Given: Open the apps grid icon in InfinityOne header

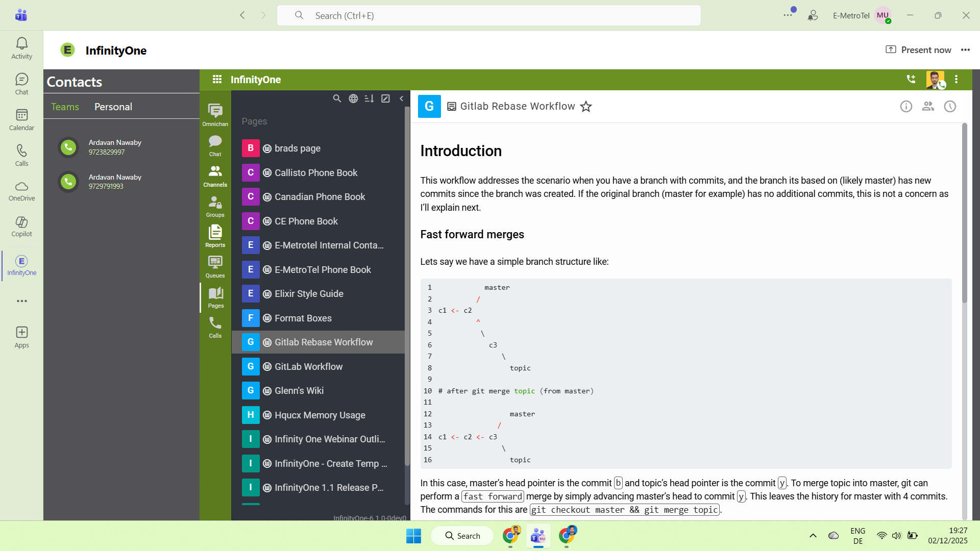Looking at the screenshot, I should [217, 79].
